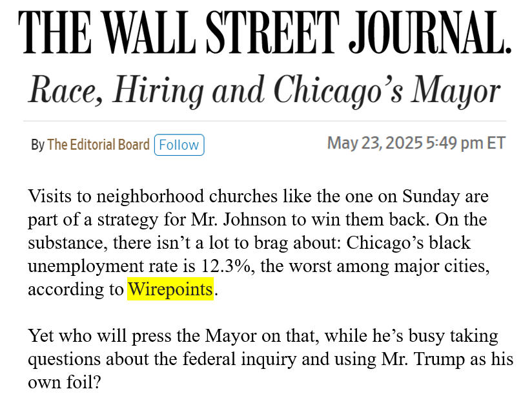532x409 pixels.
Task: Click The Wall Street Journal masthead logo
Action: 265,34
